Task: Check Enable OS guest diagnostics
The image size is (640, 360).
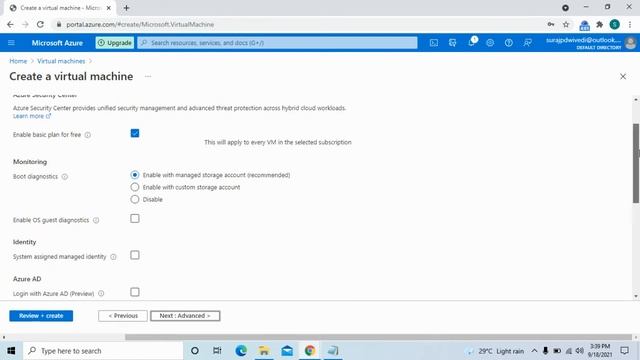Action: 135,218
